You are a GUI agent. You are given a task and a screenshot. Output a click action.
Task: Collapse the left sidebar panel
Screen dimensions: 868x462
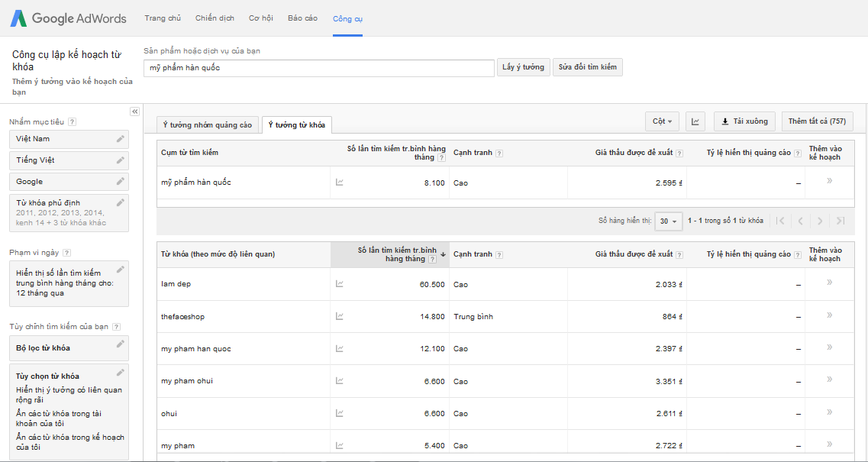tap(134, 111)
